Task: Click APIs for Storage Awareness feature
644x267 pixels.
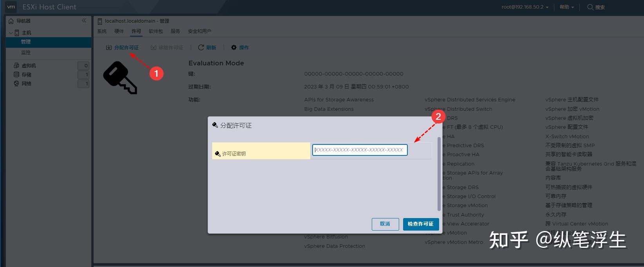Action: [x=339, y=100]
